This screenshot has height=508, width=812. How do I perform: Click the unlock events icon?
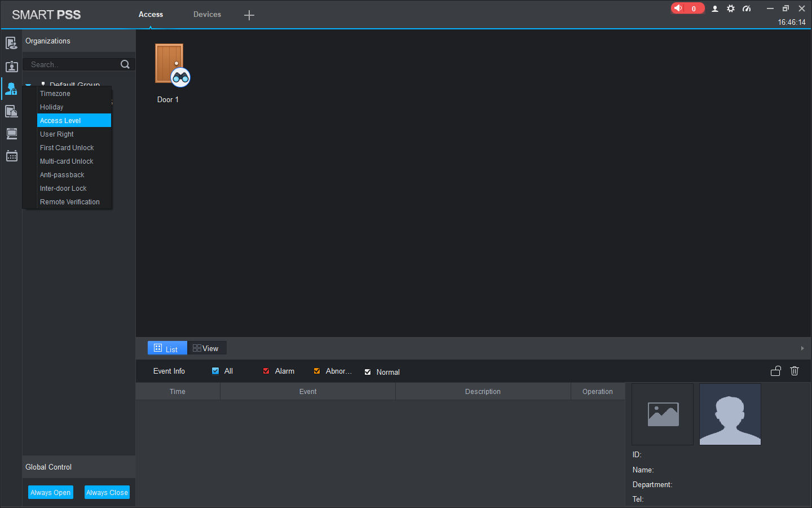(x=776, y=371)
